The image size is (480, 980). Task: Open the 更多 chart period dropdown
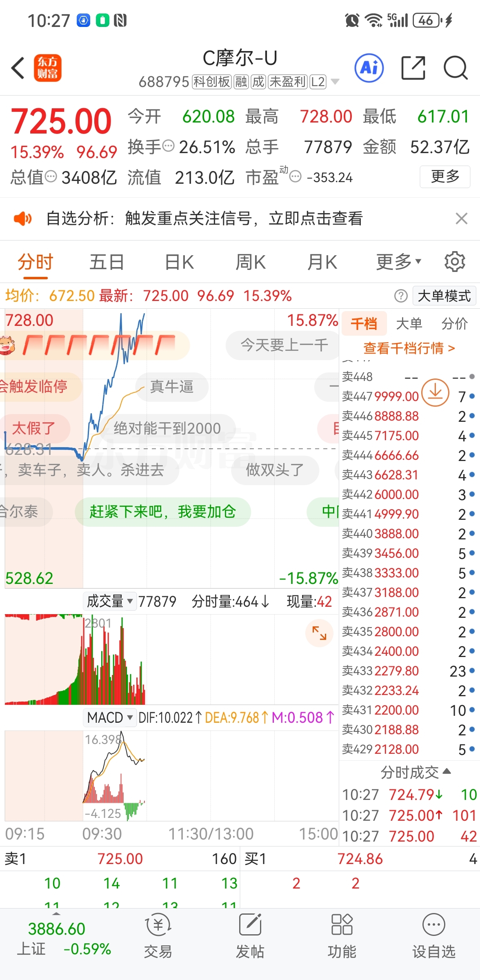[398, 262]
